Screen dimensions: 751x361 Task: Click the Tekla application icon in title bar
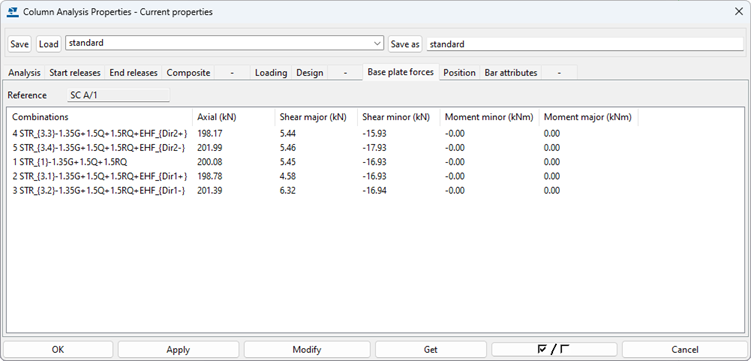tap(13, 12)
